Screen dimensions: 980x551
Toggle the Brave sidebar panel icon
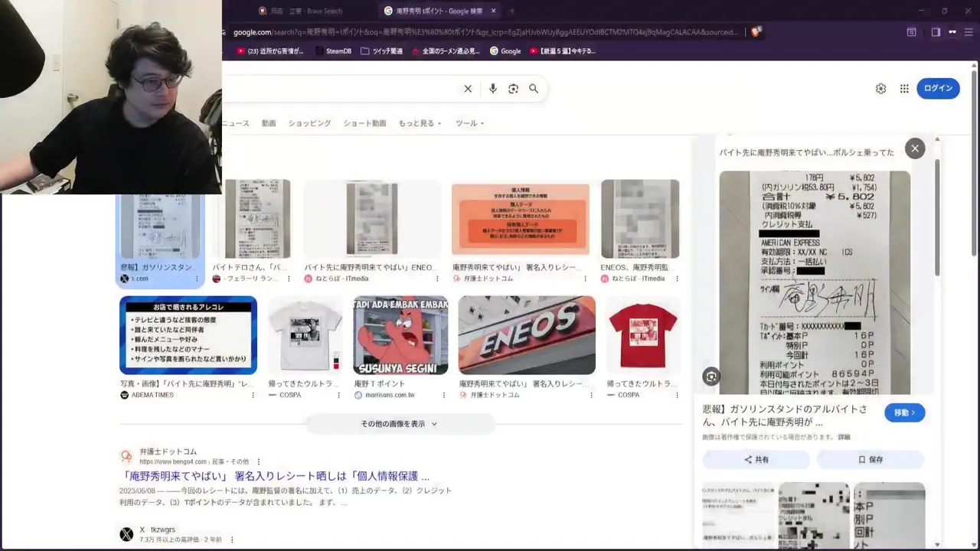(x=936, y=32)
